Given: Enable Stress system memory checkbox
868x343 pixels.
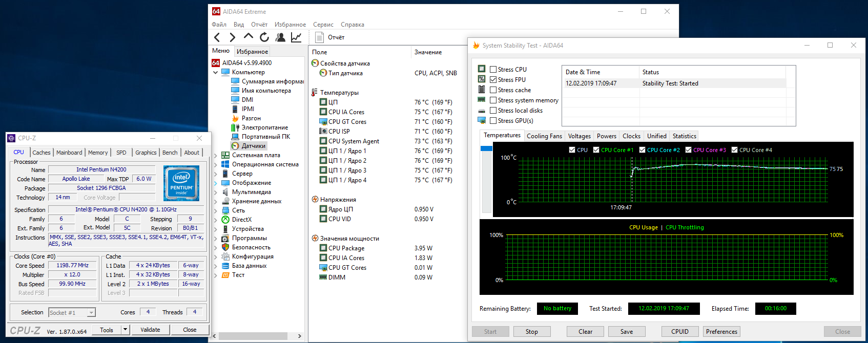Looking at the screenshot, I should pos(493,100).
